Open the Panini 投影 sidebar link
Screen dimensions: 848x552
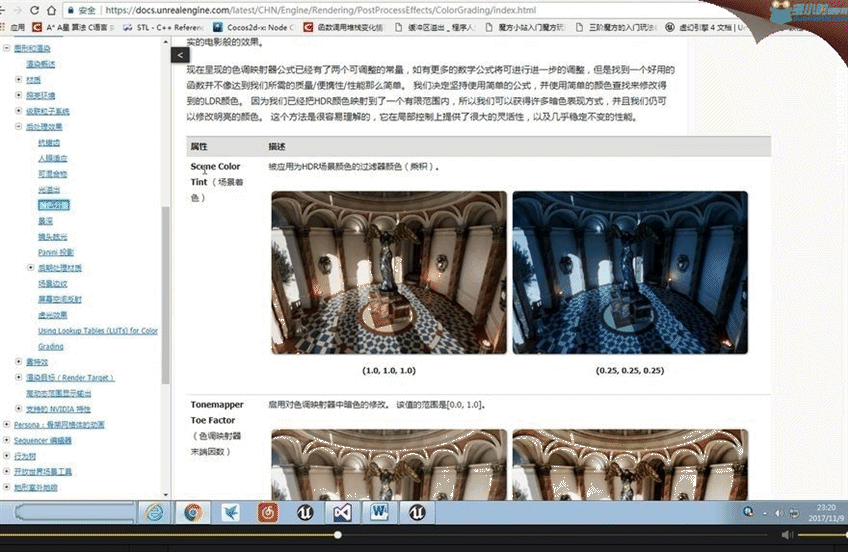click(56, 252)
